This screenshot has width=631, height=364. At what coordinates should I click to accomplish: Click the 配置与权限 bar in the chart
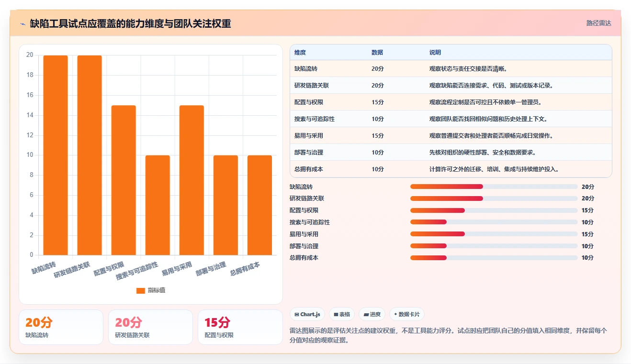[x=124, y=180]
